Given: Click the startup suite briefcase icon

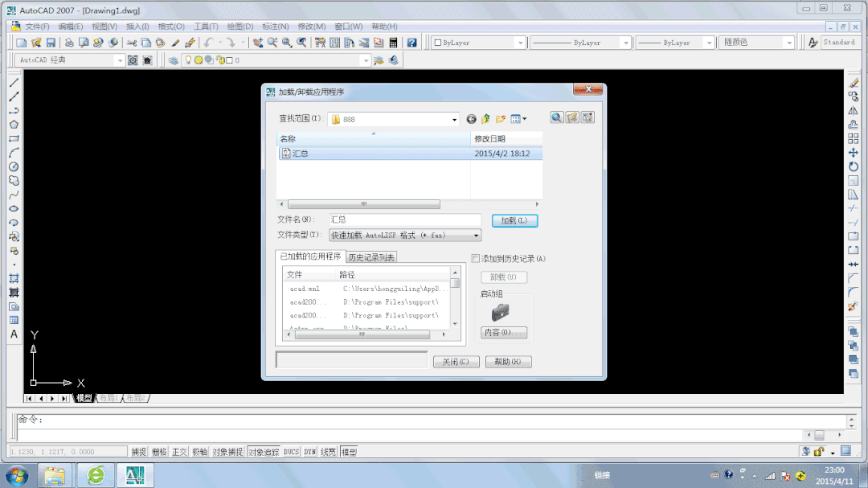Looking at the screenshot, I should pos(501,313).
